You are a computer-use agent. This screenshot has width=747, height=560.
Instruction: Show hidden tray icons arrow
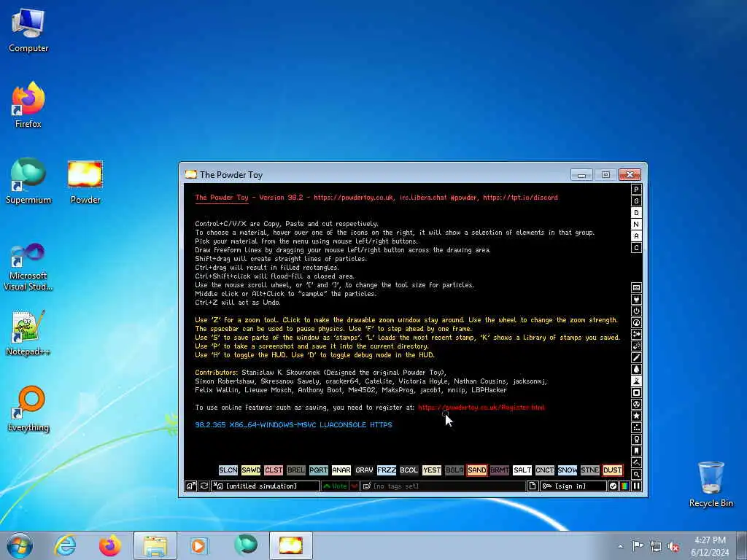click(x=620, y=546)
